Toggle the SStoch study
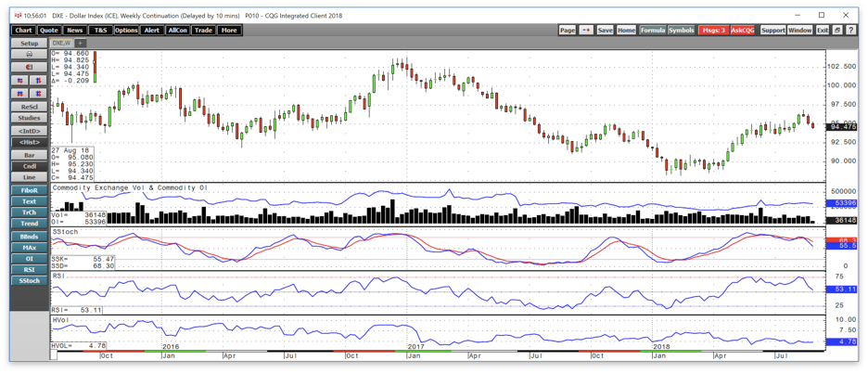This screenshot has width=868, height=373. pos(30,281)
